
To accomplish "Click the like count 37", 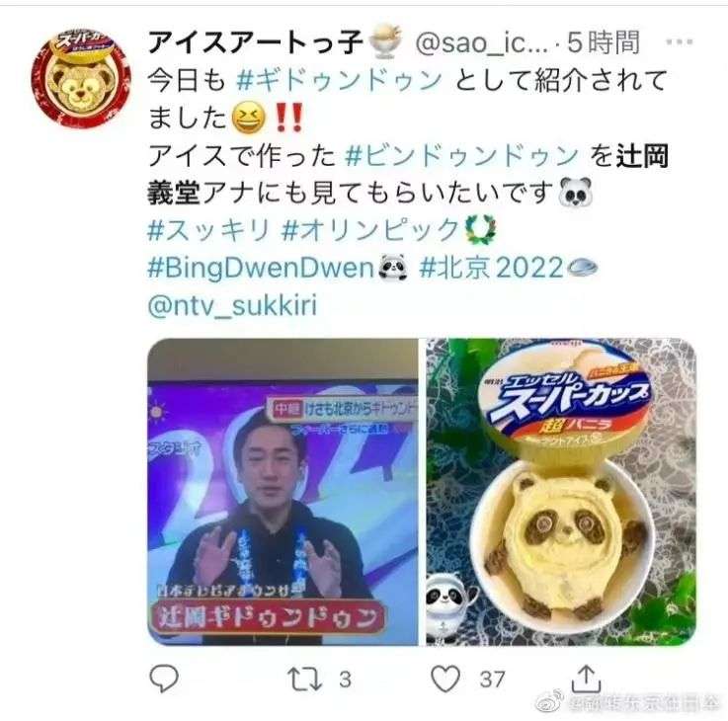I will [x=492, y=680].
